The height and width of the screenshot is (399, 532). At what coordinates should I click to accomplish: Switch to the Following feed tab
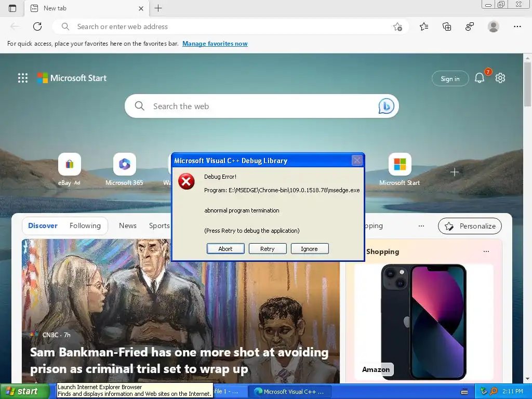(85, 225)
